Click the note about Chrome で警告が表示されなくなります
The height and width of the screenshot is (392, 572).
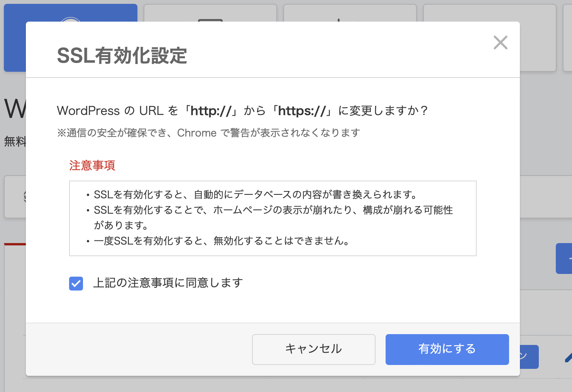tap(209, 133)
